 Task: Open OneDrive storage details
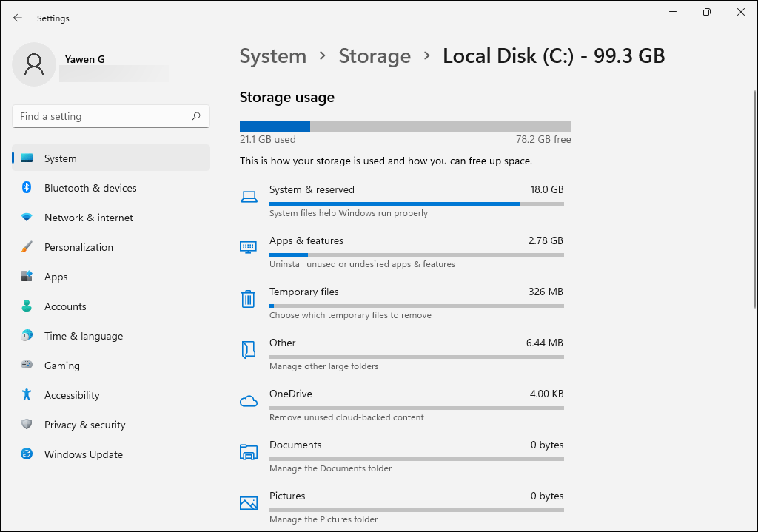[x=402, y=405]
